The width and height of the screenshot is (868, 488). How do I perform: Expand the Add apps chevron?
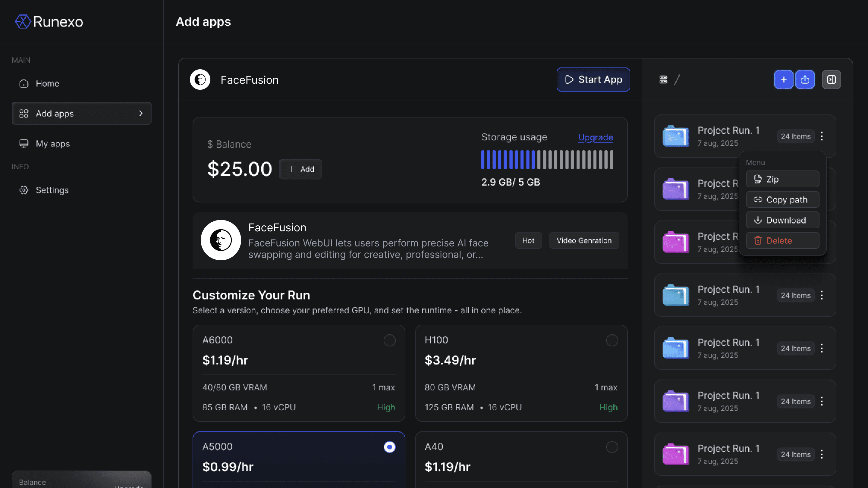point(141,114)
